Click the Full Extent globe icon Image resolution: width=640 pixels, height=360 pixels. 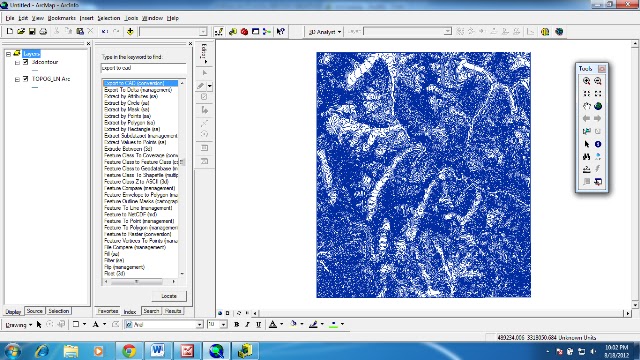(598, 106)
